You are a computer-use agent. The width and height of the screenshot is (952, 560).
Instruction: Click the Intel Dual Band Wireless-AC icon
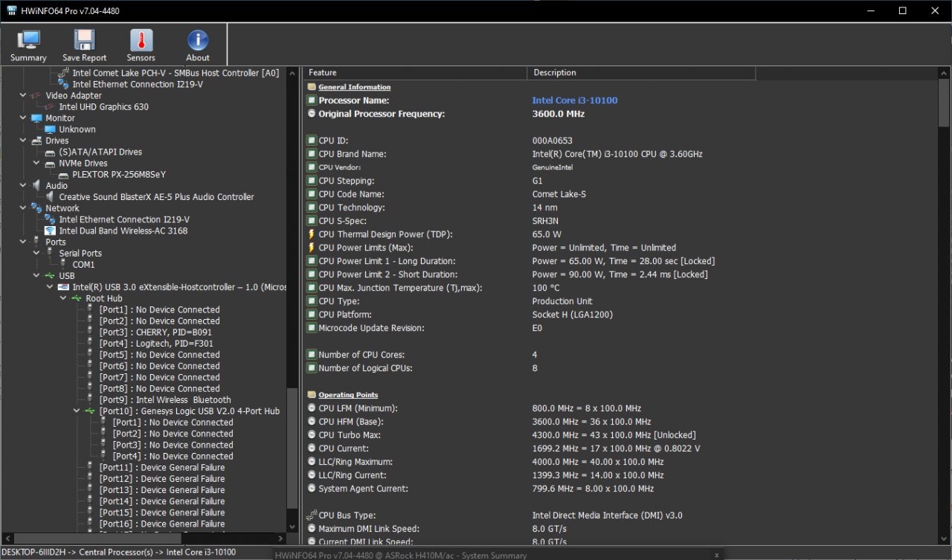(x=51, y=231)
